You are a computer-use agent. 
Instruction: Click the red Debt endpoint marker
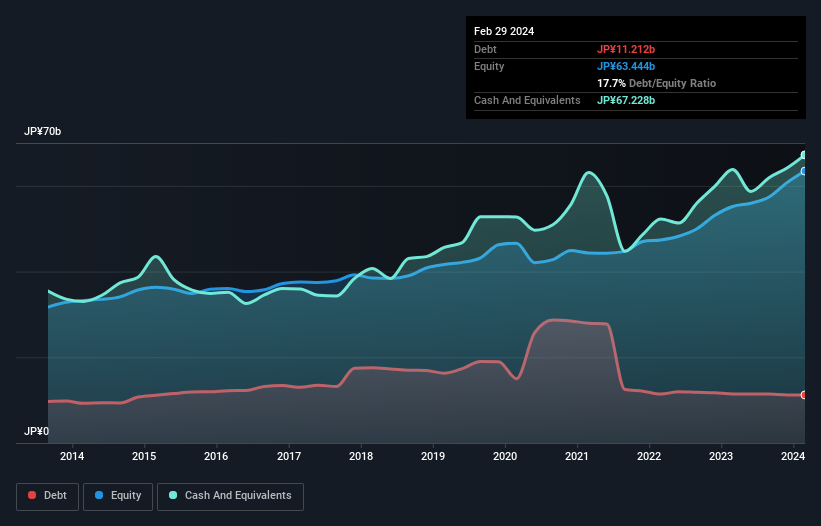(804, 395)
